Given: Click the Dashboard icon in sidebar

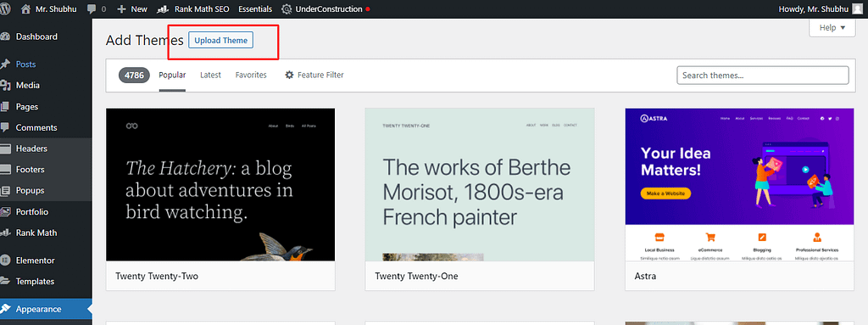Looking at the screenshot, I should pos(6,36).
